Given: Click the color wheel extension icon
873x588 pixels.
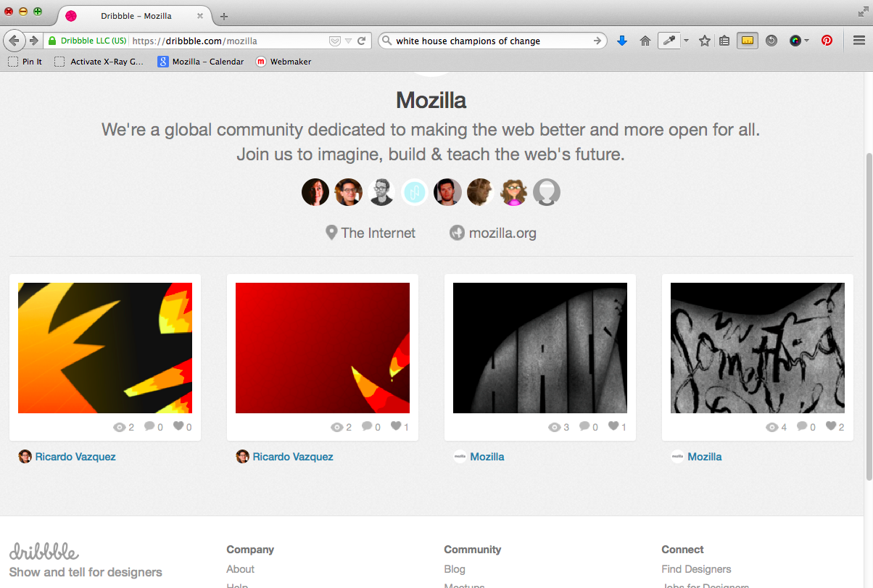Looking at the screenshot, I should 795,41.
